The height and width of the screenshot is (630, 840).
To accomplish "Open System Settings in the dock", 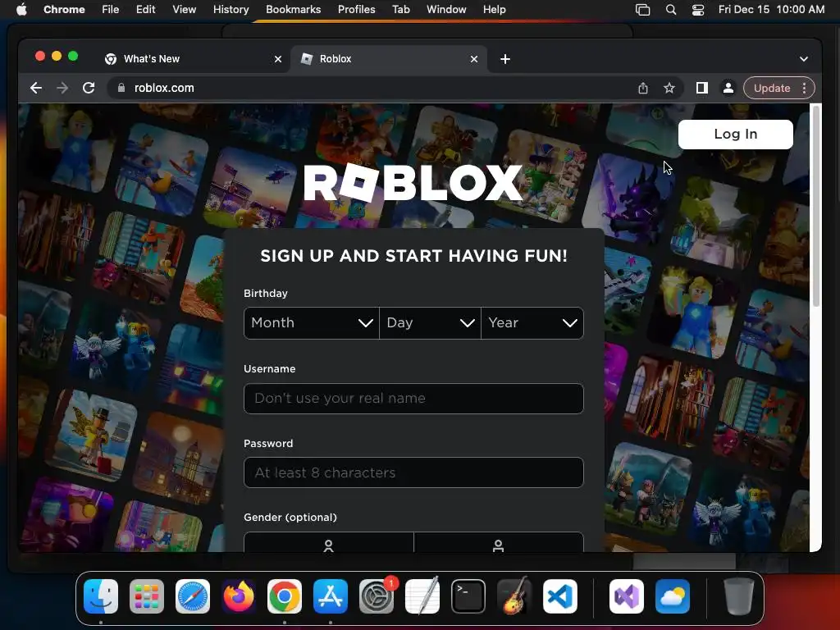I will coord(377,596).
